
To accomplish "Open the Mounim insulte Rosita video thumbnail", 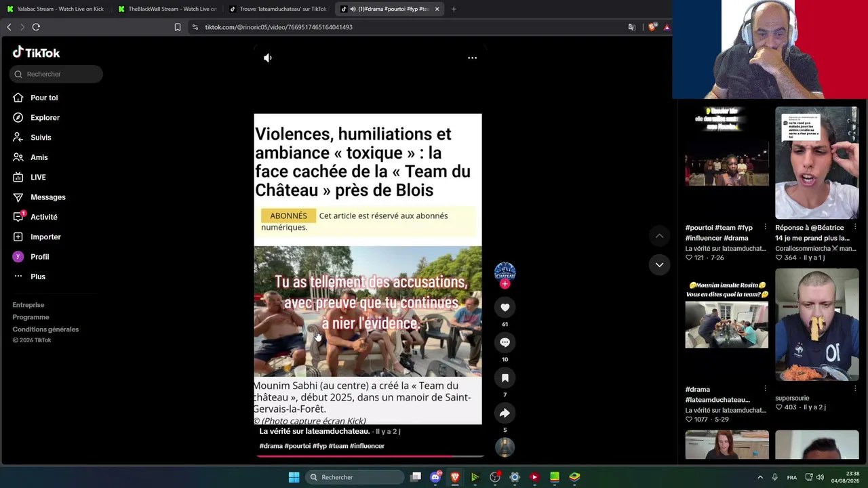I will [x=726, y=325].
